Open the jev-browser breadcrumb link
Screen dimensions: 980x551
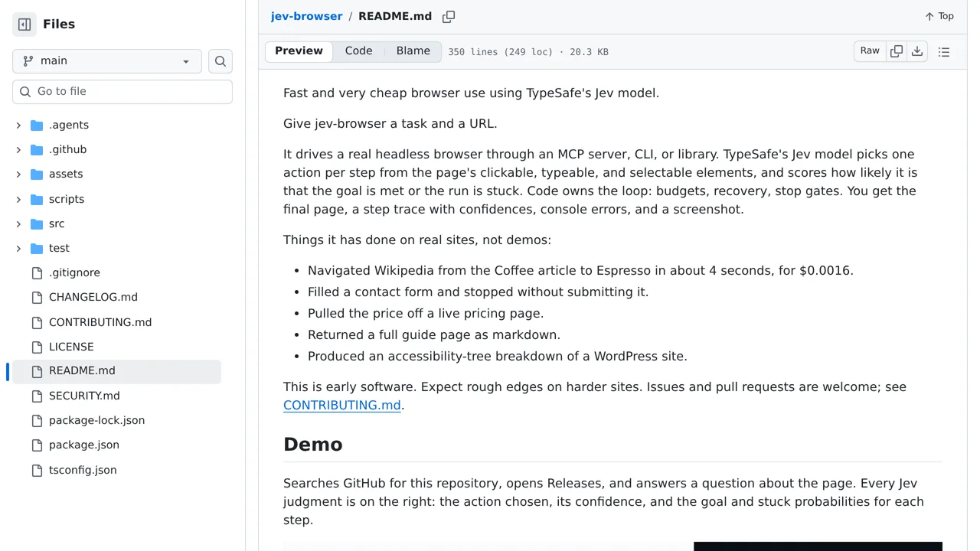click(306, 16)
